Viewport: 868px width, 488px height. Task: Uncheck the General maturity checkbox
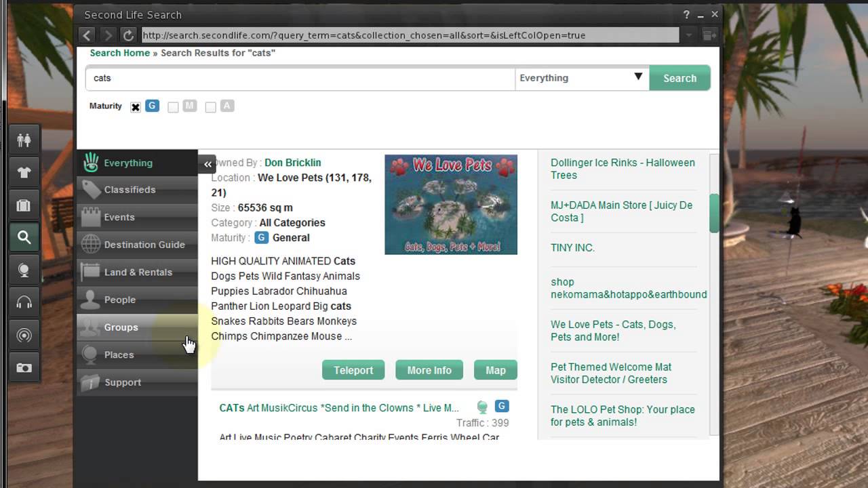coord(136,107)
